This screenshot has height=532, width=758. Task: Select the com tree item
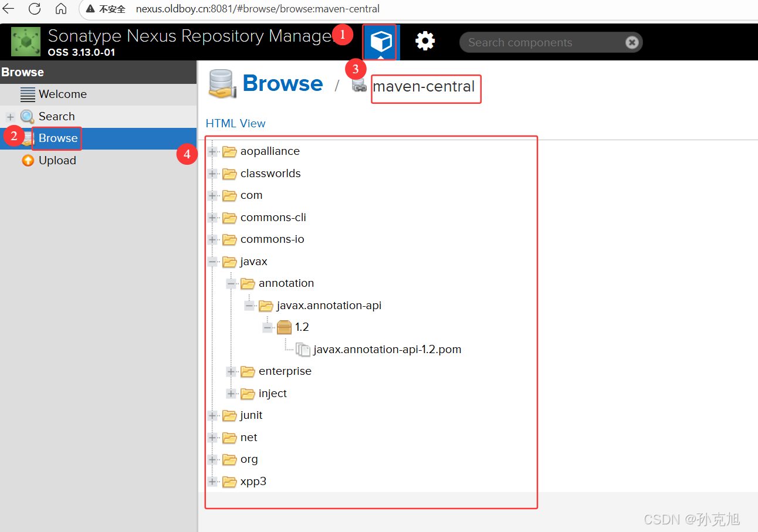[251, 195]
